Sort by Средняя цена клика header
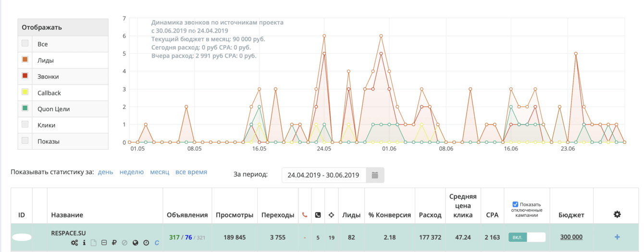The height and width of the screenshot is (252, 644). coord(463,206)
